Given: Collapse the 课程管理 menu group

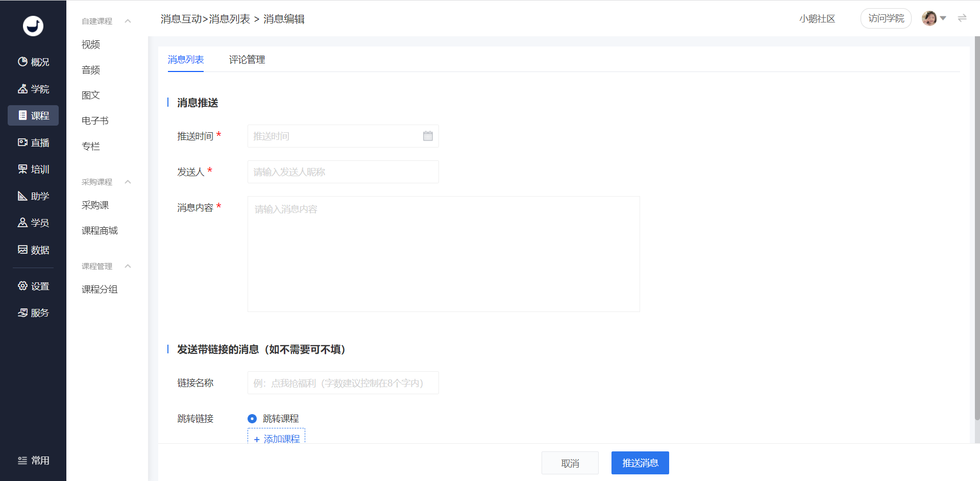Looking at the screenshot, I should [128, 266].
